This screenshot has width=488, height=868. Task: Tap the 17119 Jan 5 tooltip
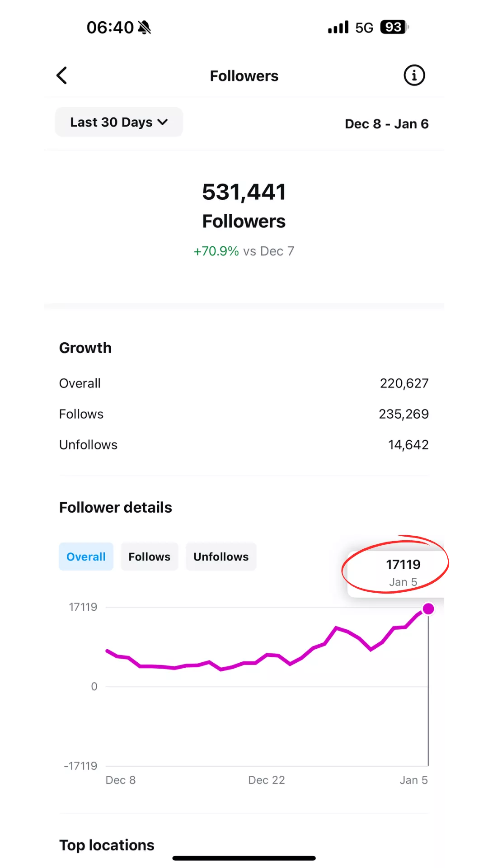403,572
